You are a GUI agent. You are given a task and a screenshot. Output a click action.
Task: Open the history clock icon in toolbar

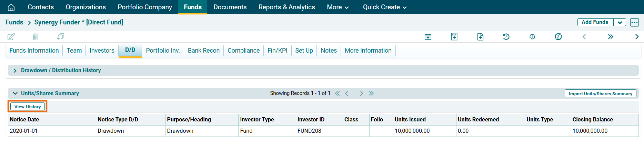click(506, 37)
